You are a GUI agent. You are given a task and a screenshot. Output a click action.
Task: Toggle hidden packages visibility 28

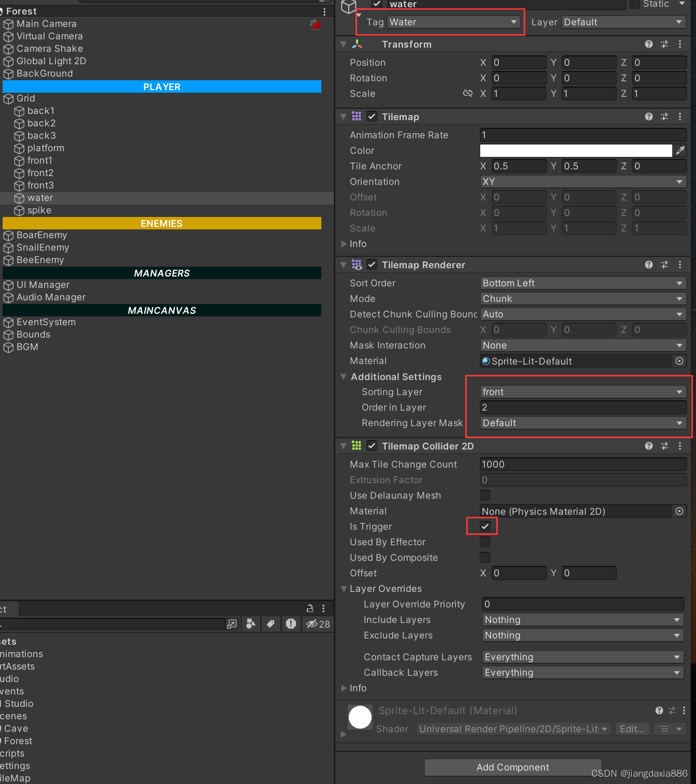318,624
